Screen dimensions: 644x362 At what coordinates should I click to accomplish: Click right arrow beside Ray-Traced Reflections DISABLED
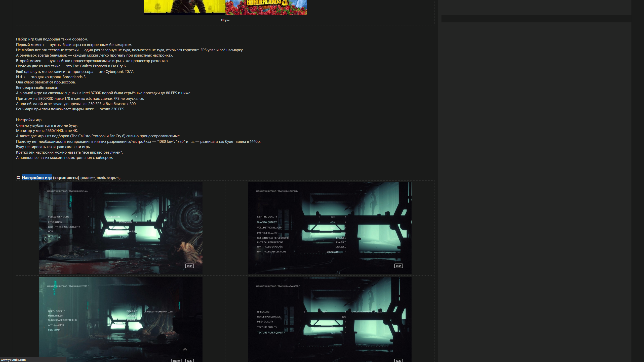click(346, 252)
